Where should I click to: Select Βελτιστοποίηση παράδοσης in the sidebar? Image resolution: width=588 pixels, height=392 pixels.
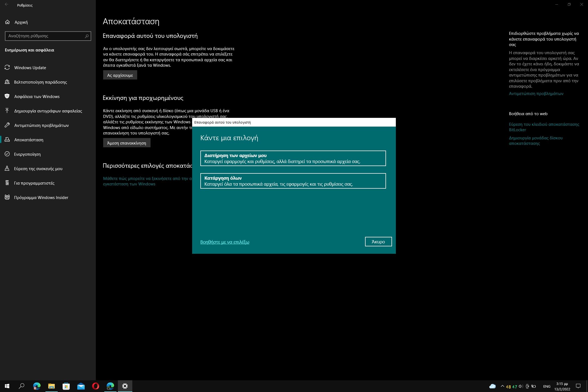click(x=41, y=82)
